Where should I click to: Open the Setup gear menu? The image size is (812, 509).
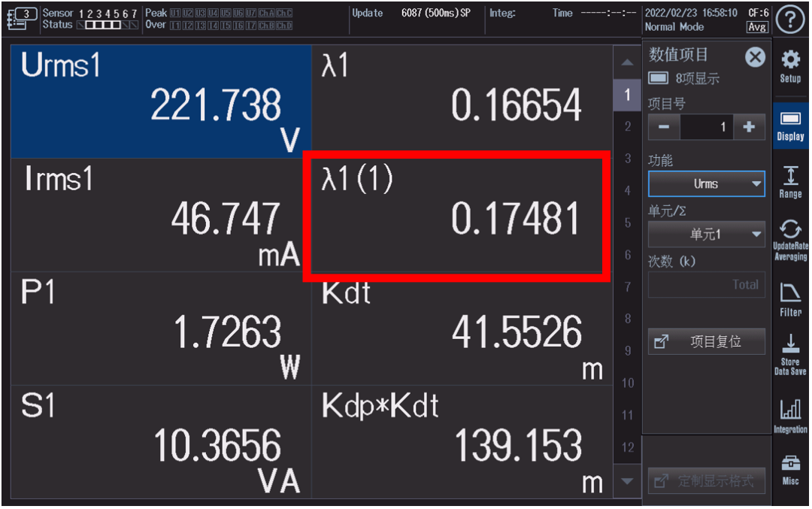[789, 66]
